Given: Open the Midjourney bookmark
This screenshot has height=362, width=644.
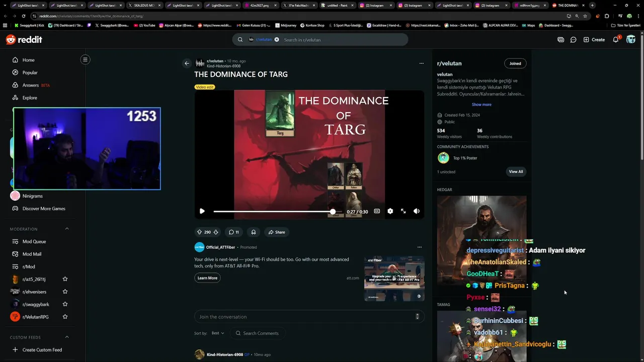Looking at the screenshot, I should tap(285, 25).
